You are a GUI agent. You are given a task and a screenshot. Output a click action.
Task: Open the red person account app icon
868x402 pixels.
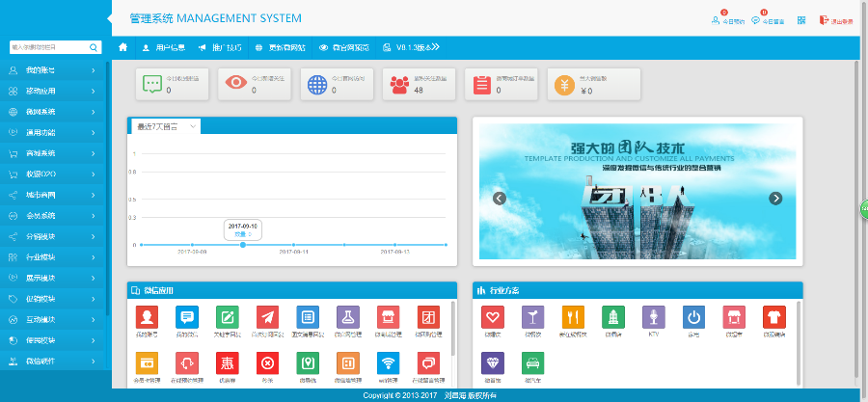(147, 317)
